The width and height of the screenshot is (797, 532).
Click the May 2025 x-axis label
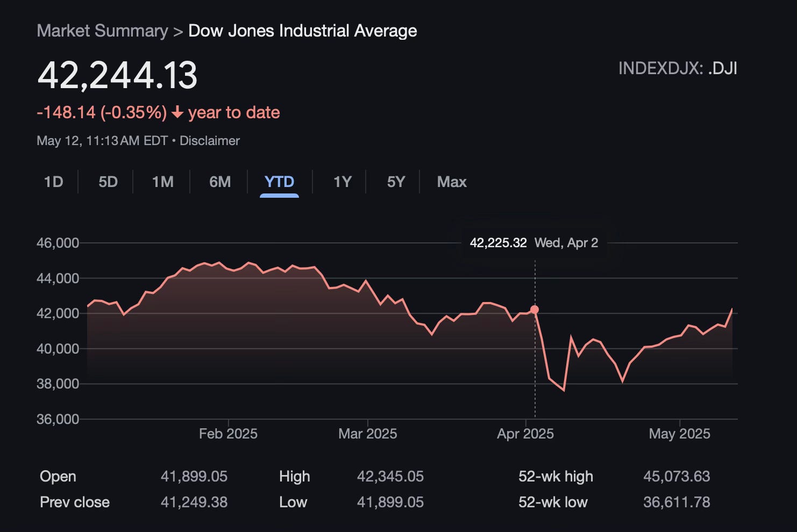point(680,434)
